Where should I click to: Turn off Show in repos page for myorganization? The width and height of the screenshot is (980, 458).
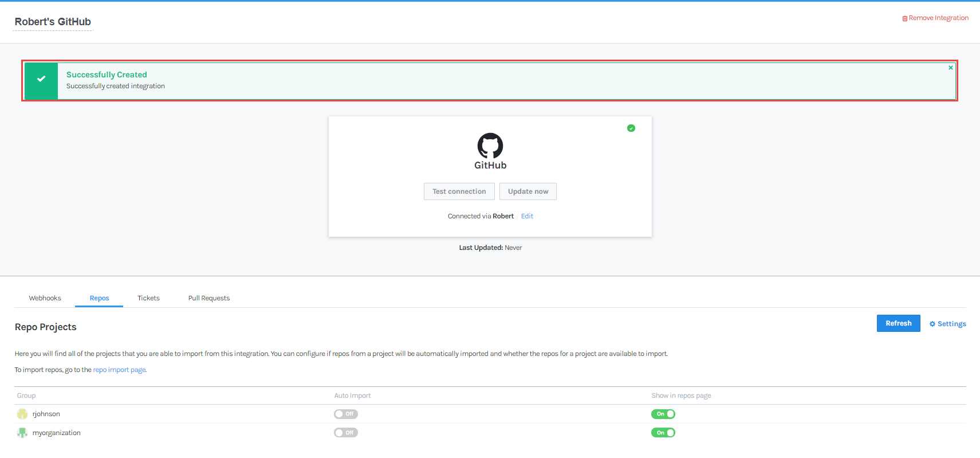[663, 433]
